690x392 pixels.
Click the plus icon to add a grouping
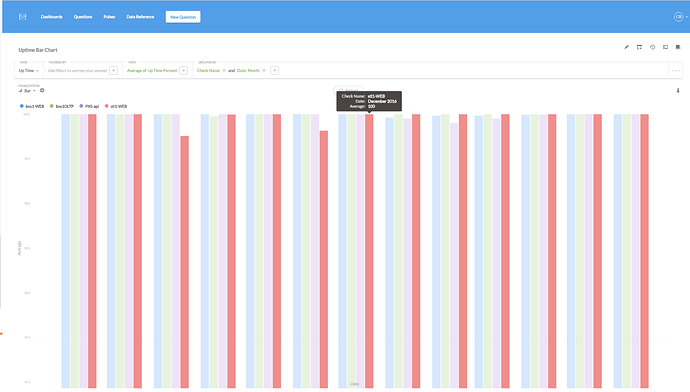[x=274, y=70]
